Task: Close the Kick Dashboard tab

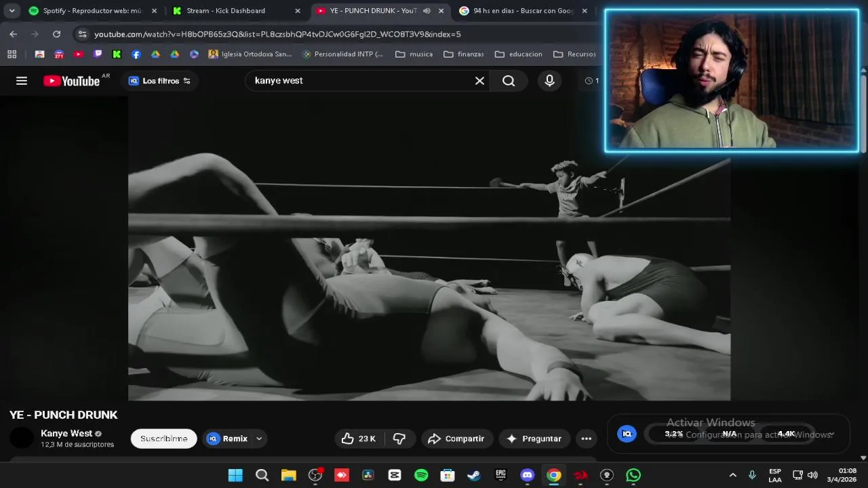Action: [x=297, y=11]
